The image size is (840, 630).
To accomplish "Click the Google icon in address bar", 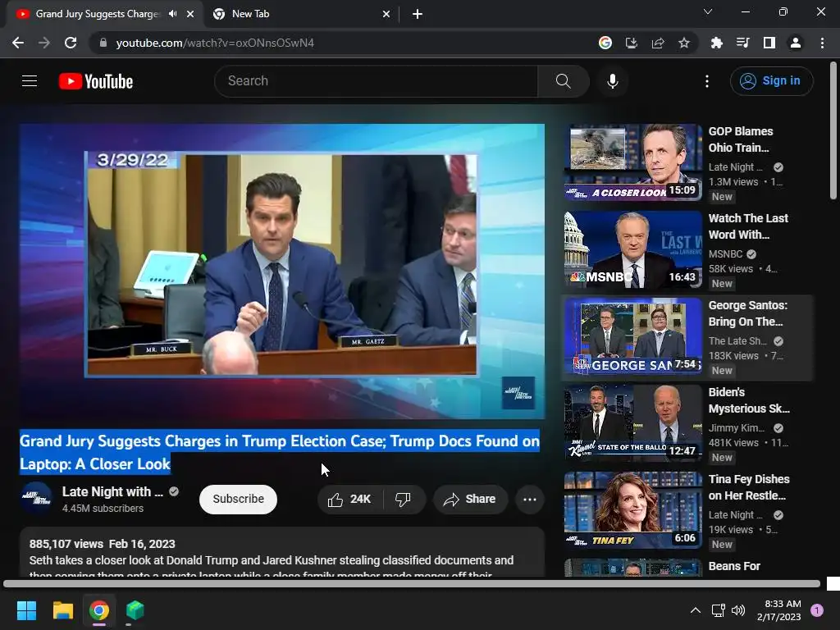I will point(605,43).
